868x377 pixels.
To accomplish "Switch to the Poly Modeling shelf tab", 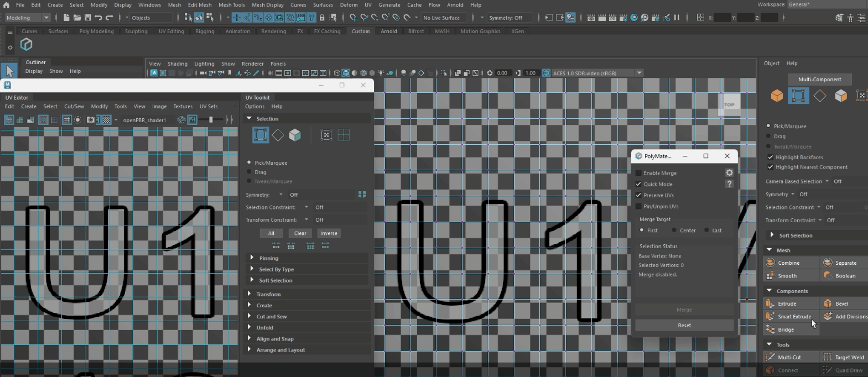I will tap(96, 32).
